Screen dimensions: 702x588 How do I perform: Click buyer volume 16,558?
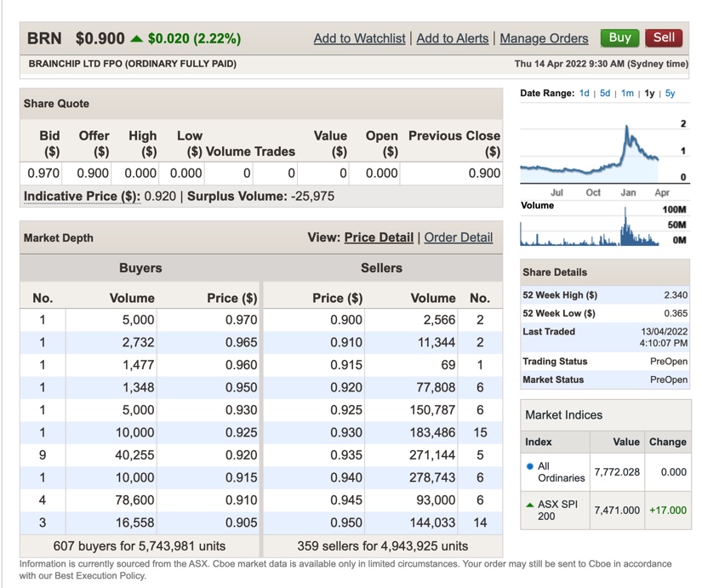[134, 522]
